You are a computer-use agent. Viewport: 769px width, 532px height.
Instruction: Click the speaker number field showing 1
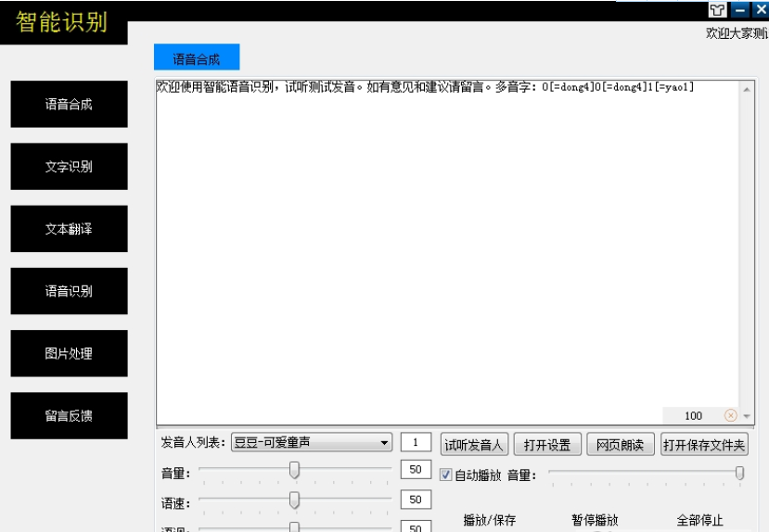point(416,442)
